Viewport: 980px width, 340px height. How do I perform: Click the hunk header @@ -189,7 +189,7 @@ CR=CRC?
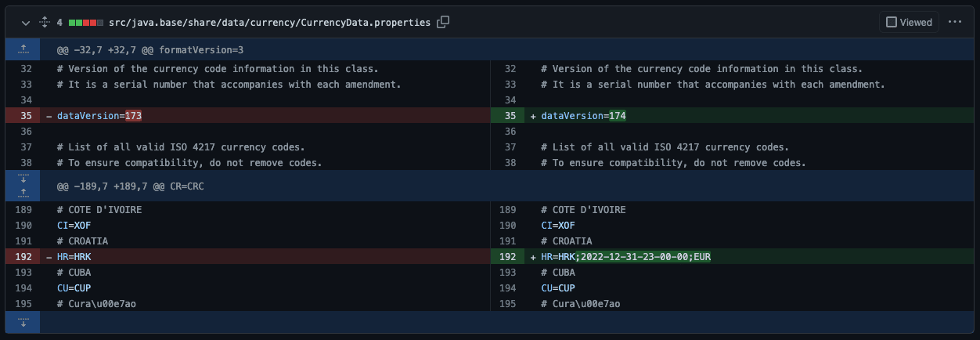click(130, 186)
